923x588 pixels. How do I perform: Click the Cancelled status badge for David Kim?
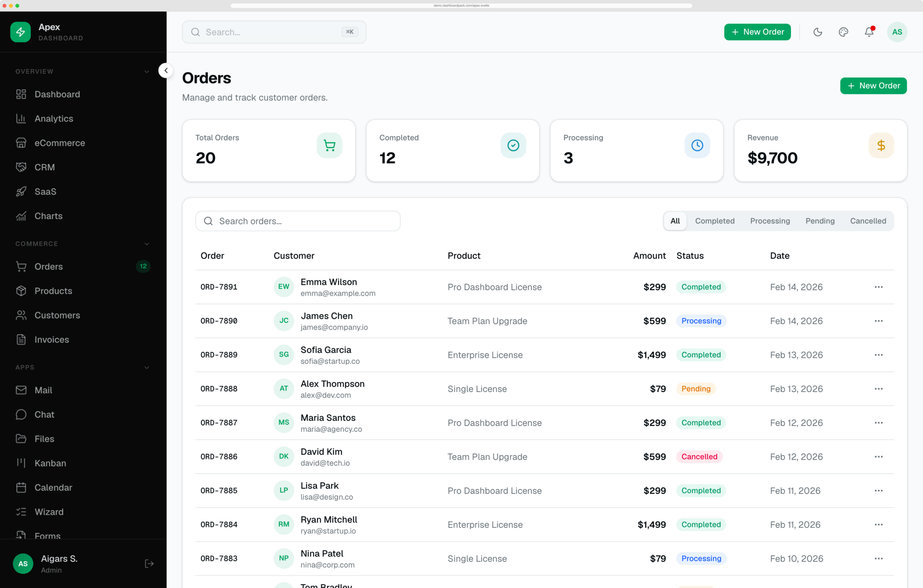[x=699, y=457]
